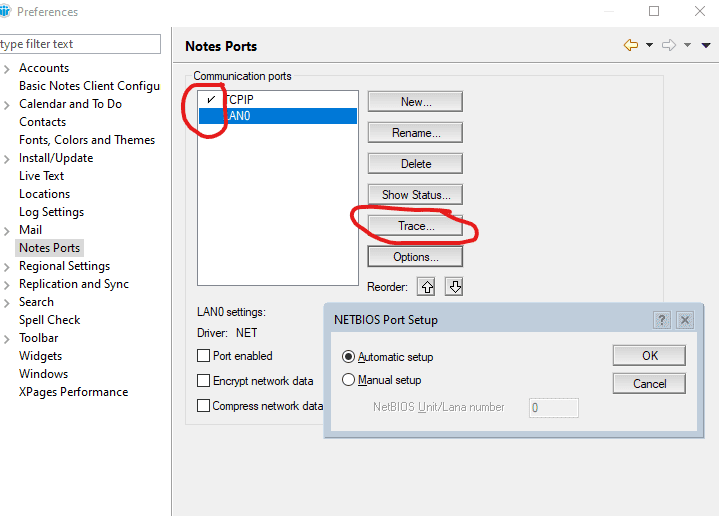This screenshot has width=719, height=516.
Task: Close the NETBIOS Port Setup dialog
Action: pyautogui.click(x=685, y=320)
